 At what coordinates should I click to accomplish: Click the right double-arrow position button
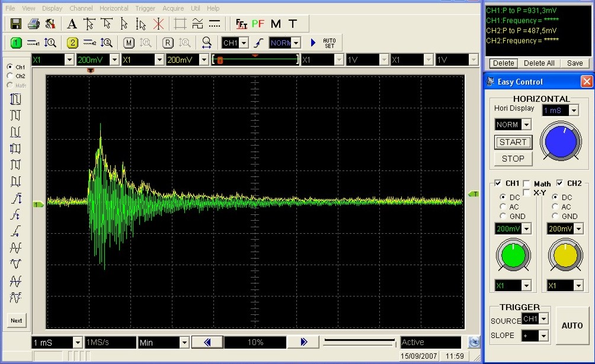(303, 342)
